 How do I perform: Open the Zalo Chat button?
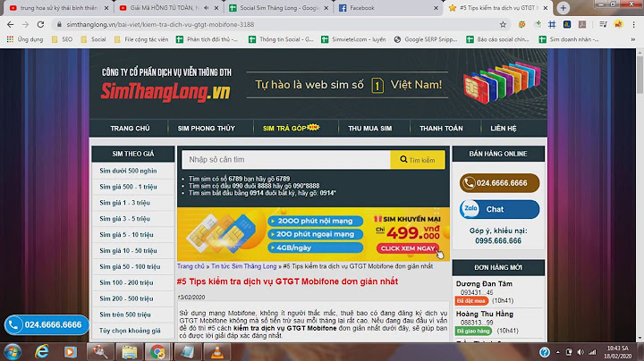click(499, 209)
